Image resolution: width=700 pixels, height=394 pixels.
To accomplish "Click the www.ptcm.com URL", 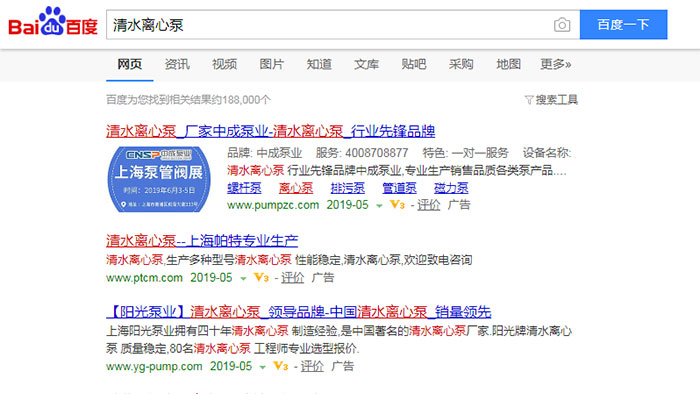I will click(145, 278).
